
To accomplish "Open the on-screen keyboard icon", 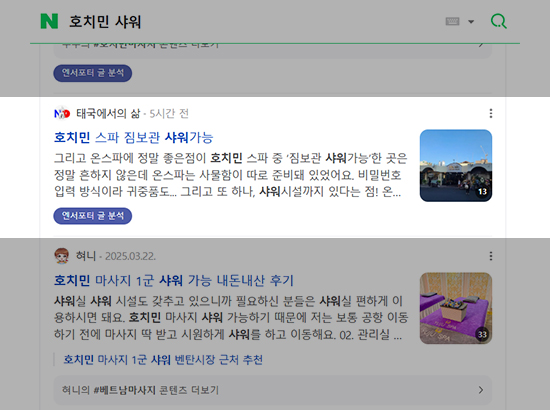I will point(452,21).
